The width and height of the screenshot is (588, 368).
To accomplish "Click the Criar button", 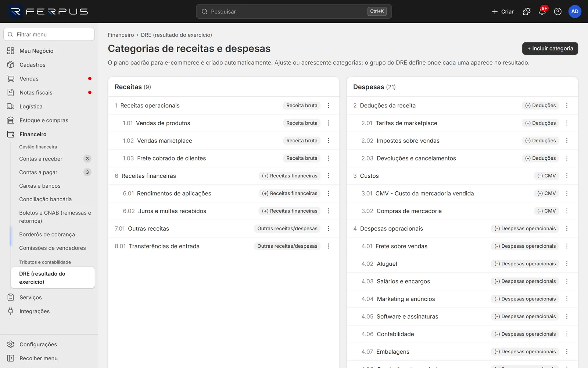I will tap(503, 11).
